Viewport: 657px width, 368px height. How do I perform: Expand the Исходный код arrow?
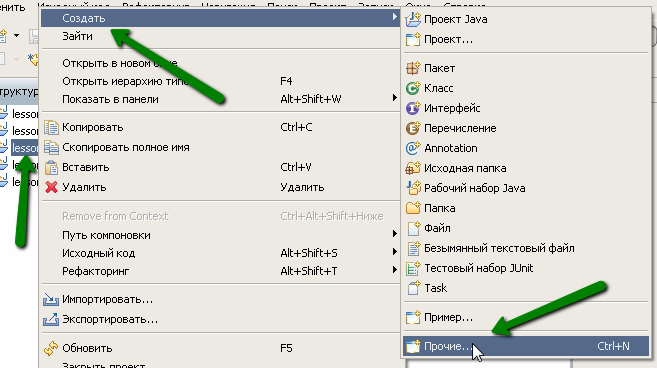pyautogui.click(x=394, y=252)
